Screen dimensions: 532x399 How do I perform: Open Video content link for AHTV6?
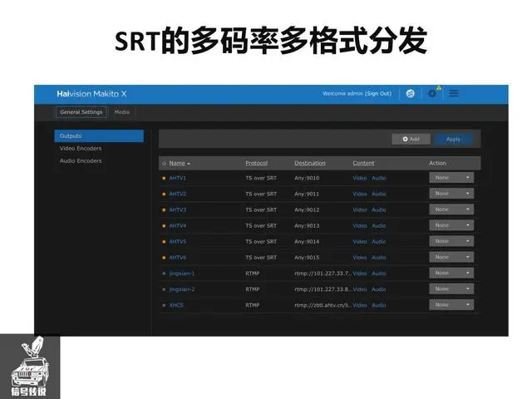[360, 257]
